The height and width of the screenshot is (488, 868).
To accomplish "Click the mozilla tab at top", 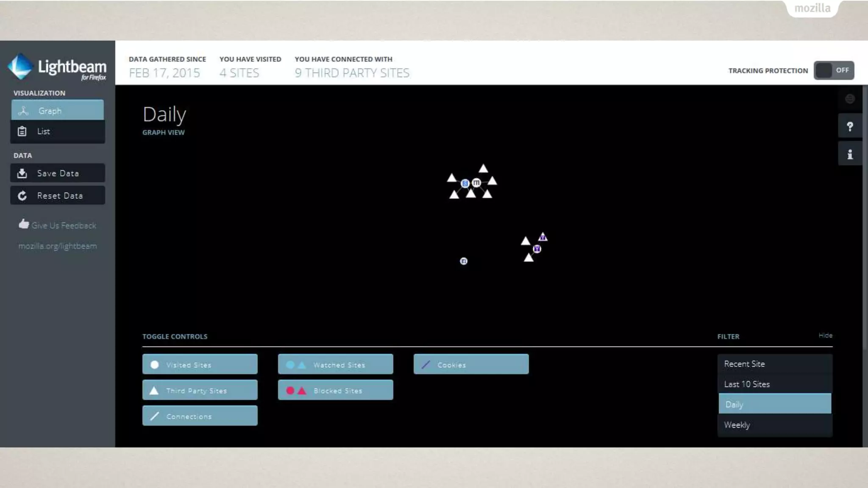I will [x=812, y=8].
